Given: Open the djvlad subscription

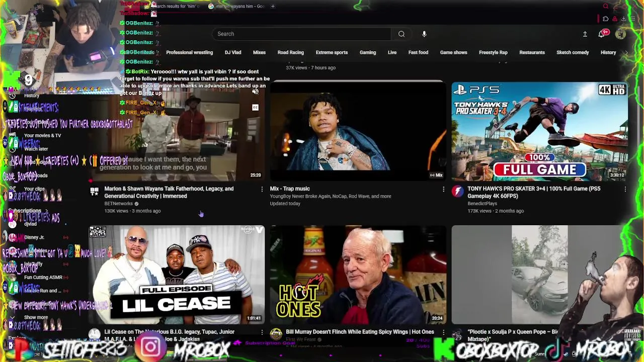Looking at the screenshot, I should point(30,224).
